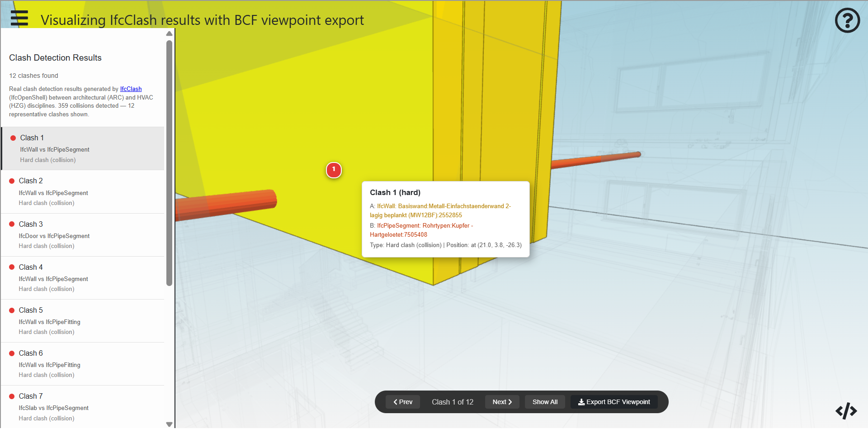Screen dimensions: 868x429
Task: Select Clash 1 in the results list
Action: pyautogui.click(x=83, y=148)
